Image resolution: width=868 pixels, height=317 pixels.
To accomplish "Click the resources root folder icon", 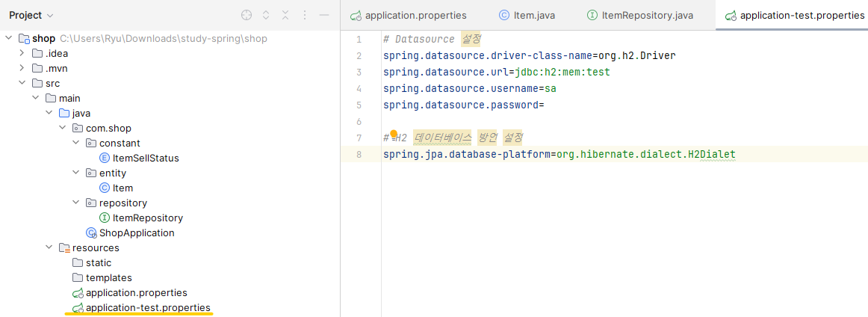I will point(63,248).
